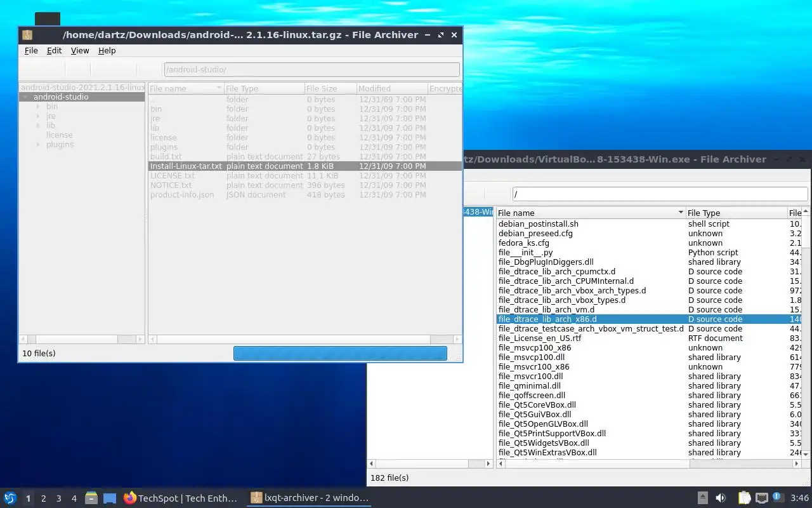The image size is (812, 508).
Task: Expand the bin folder in tree
Action: [x=38, y=107]
